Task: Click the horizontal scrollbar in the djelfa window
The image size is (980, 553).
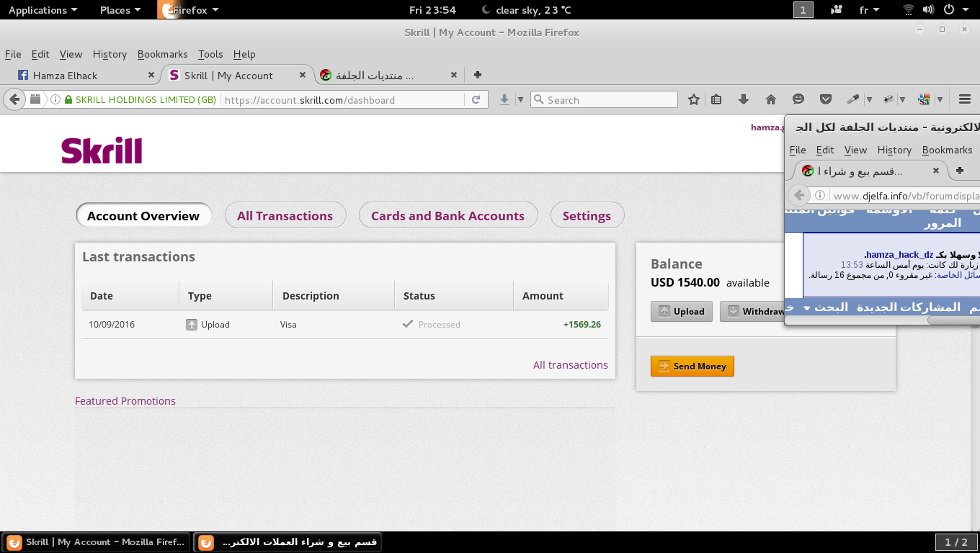Action: [953, 320]
